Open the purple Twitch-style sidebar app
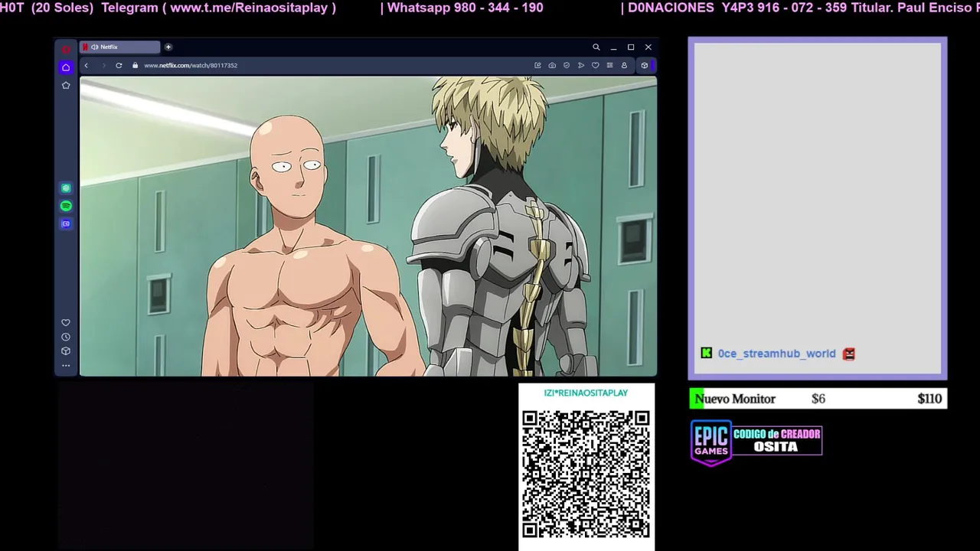The height and width of the screenshot is (551, 980). tap(66, 224)
